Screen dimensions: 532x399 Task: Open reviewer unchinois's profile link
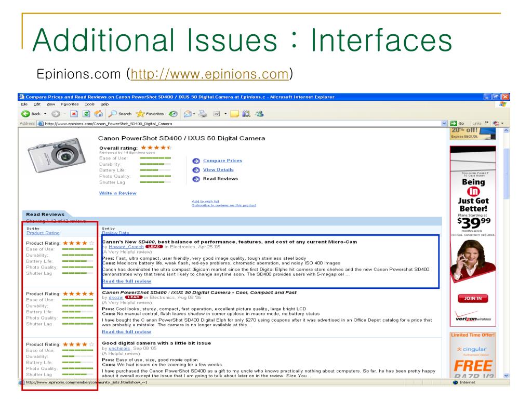click(x=119, y=348)
